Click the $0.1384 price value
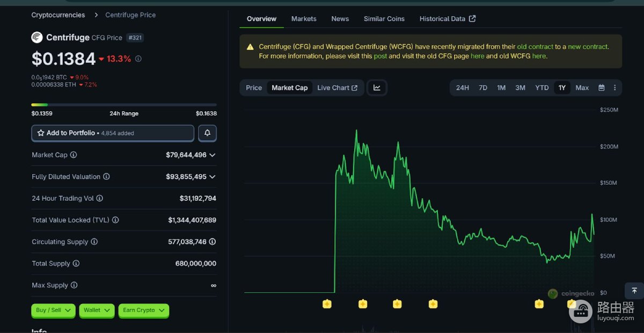The height and width of the screenshot is (333, 644). [63, 59]
